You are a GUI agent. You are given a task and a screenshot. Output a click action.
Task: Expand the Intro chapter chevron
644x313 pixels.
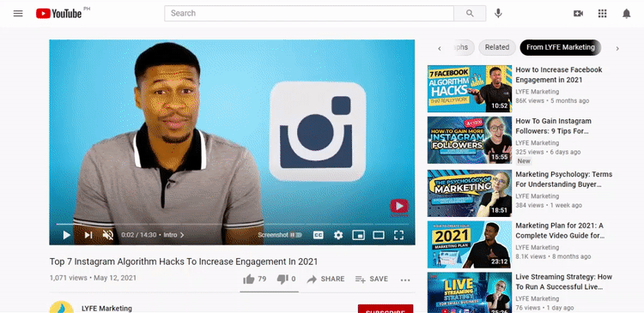pos(182,235)
